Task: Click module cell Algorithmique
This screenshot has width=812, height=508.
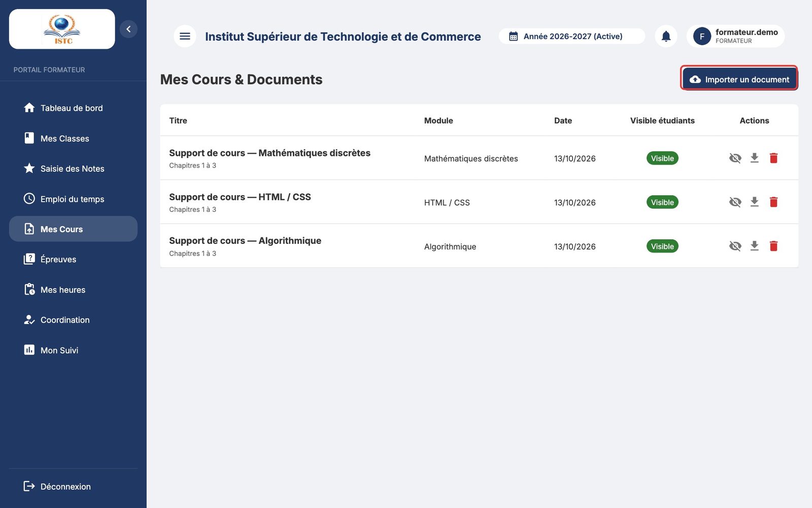Action: 450,246
